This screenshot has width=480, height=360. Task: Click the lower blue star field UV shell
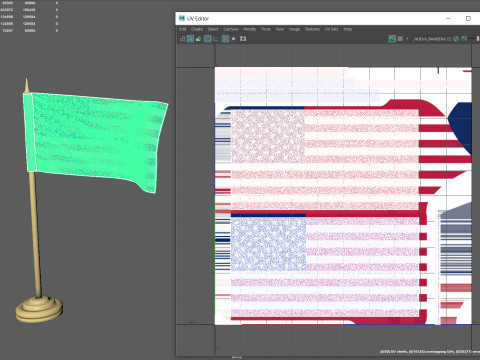(x=268, y=244)
